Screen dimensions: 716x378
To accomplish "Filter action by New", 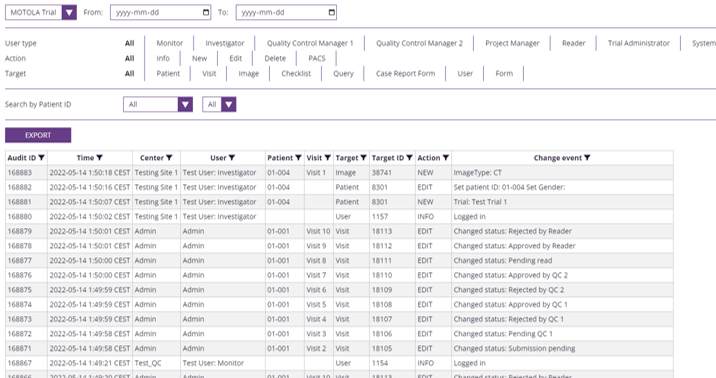I will point(200,58).
